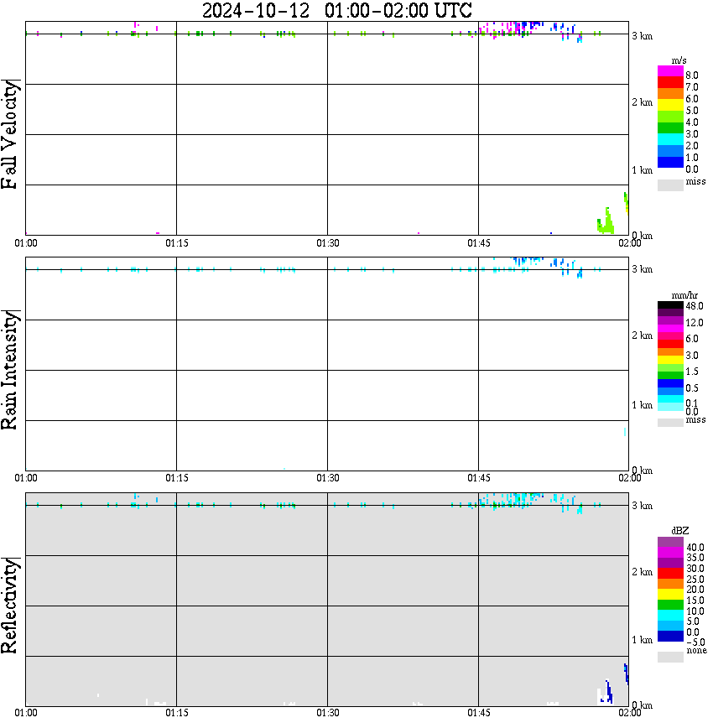Screen dimensions: 713x728
Task: Click the gray 'none' swatch in reflectivity legend
Action: [x=670, y=657]
